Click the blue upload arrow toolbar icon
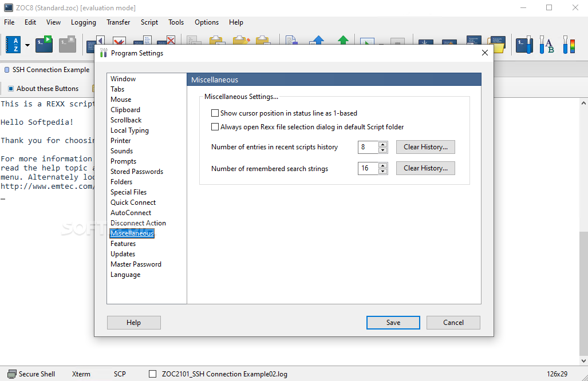The image size is (588, 381). click(x=318, y=40)
